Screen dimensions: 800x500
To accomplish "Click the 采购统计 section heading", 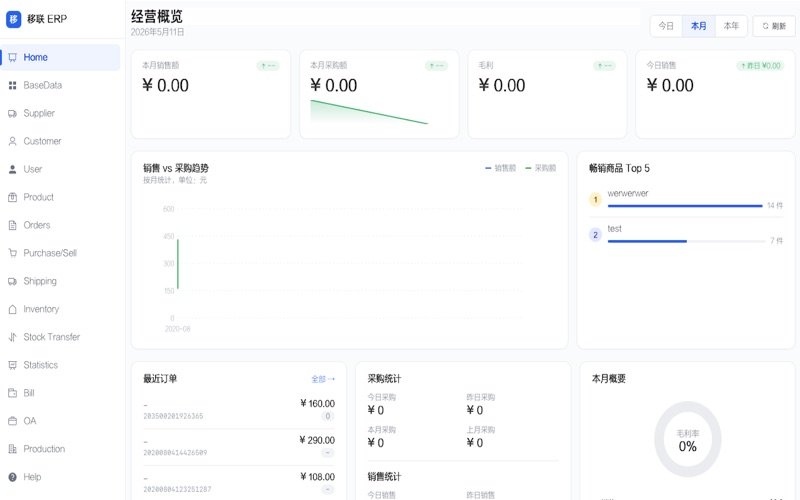I will click(x=384, y=379).
